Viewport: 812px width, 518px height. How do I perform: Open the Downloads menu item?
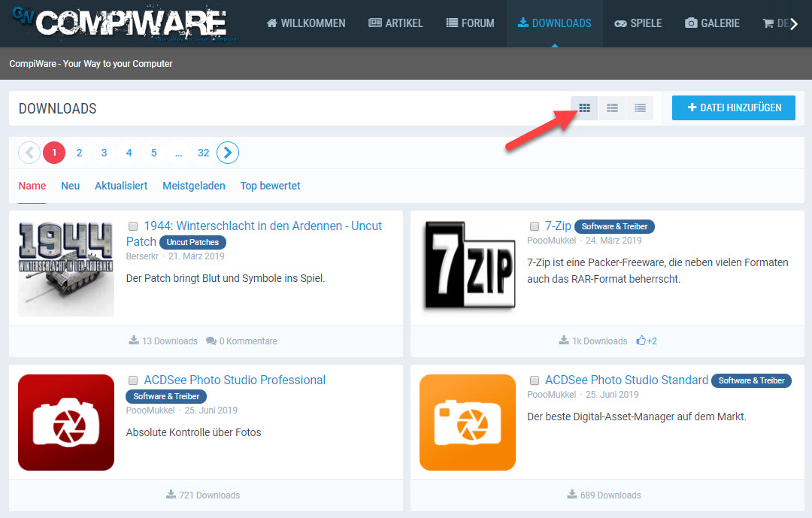[555, 23]
